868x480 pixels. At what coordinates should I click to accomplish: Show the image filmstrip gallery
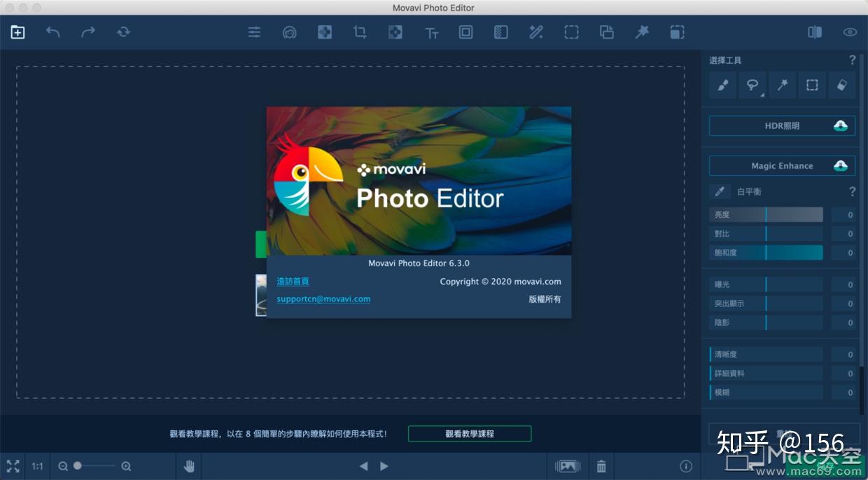[x=568, y=466]
